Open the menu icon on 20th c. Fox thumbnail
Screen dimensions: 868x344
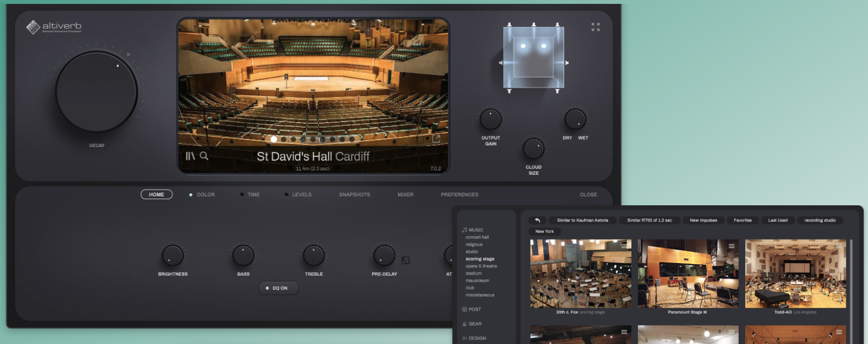tap(624, 246)
